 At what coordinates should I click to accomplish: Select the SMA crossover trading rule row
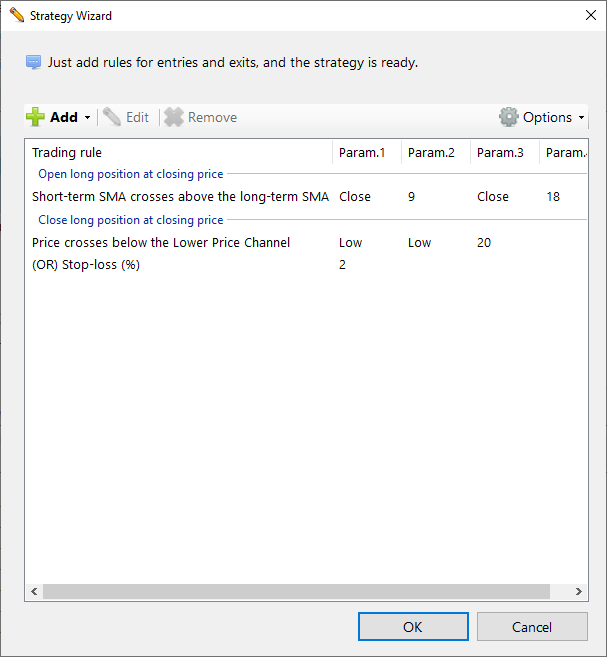coord(180,197)
